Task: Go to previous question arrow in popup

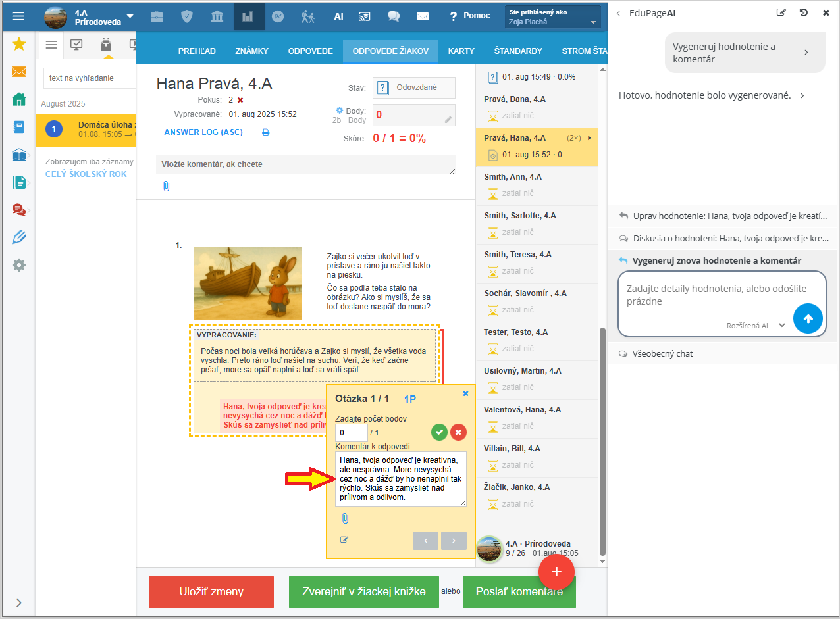Action: coord(426,540)
